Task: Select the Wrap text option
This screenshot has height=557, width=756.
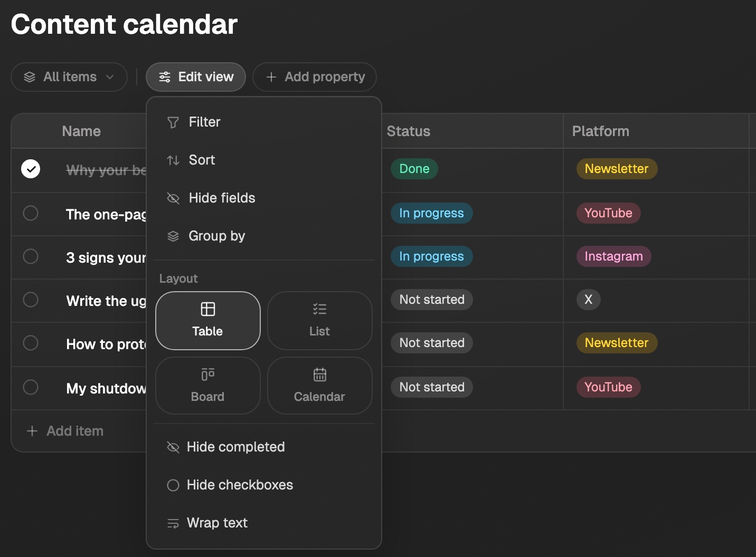Action: pyautogui.click(x=264, y=523)
